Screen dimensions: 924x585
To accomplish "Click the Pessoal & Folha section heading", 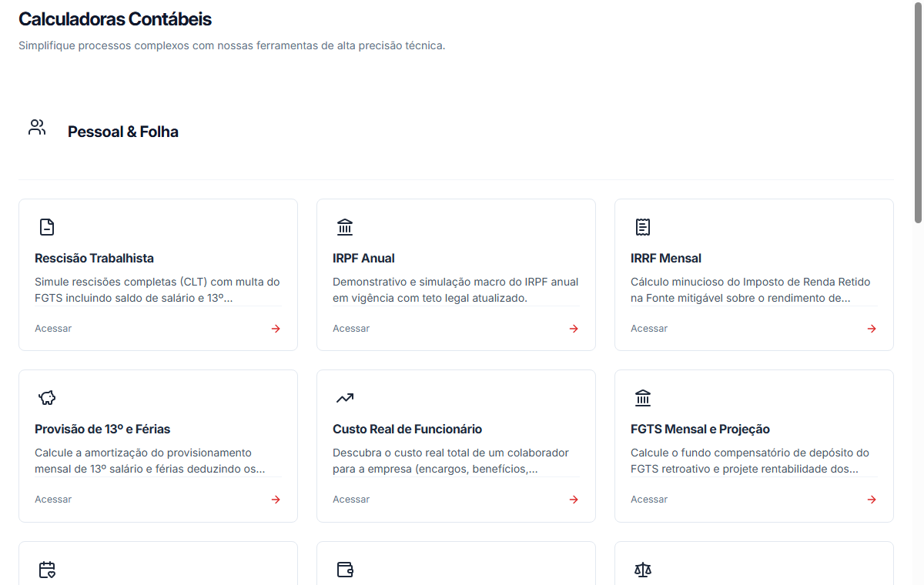I will 123,132.
